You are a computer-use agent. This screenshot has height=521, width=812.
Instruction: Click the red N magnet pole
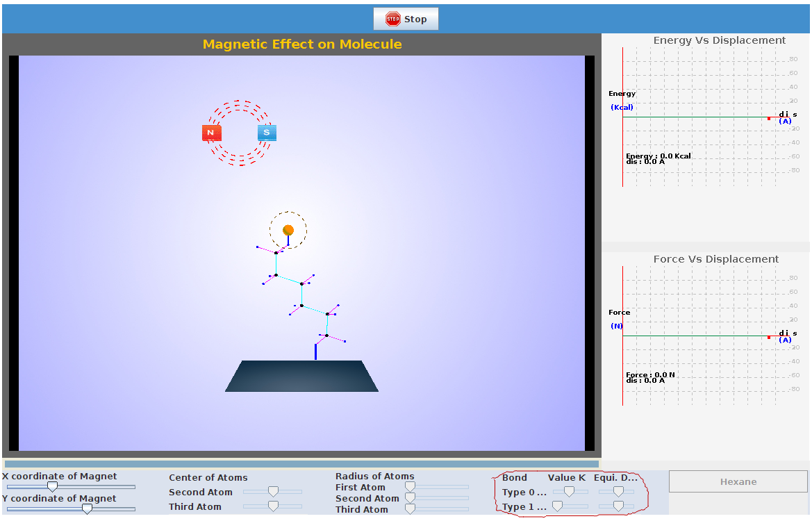tap(211, 133)
